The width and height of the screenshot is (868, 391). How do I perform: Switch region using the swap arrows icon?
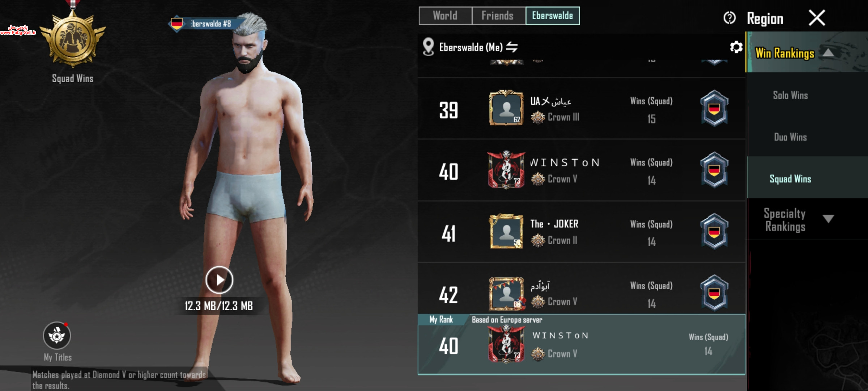pos(512,47)
